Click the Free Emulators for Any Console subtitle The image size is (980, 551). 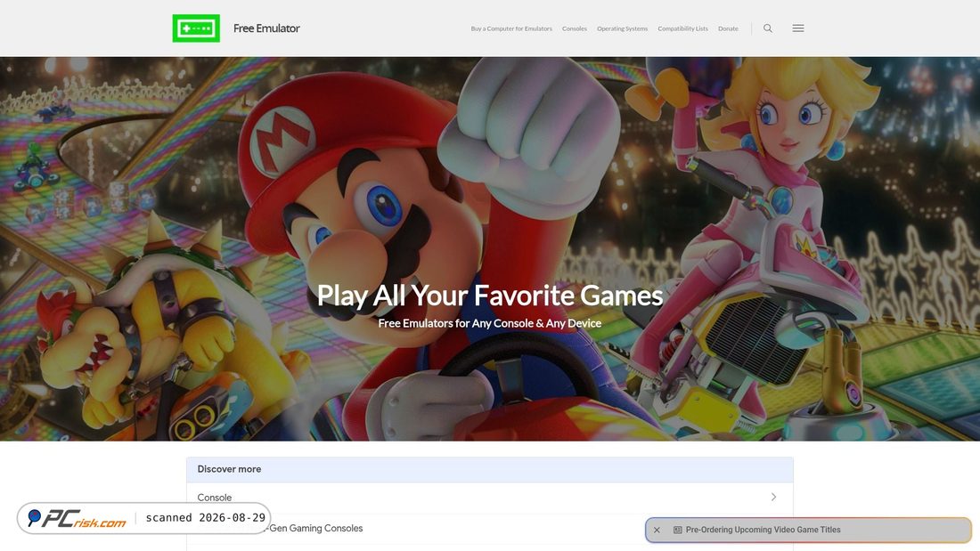[x=489, y=323]
